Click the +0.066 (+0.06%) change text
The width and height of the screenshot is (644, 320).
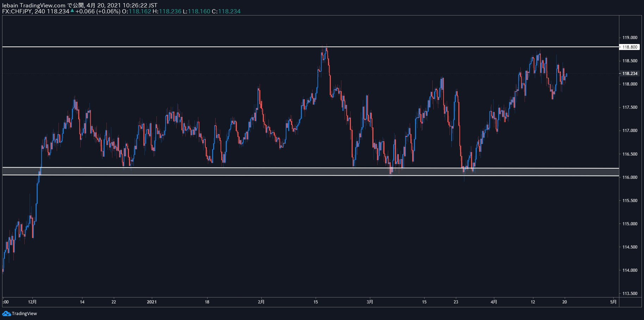point(98,11)
